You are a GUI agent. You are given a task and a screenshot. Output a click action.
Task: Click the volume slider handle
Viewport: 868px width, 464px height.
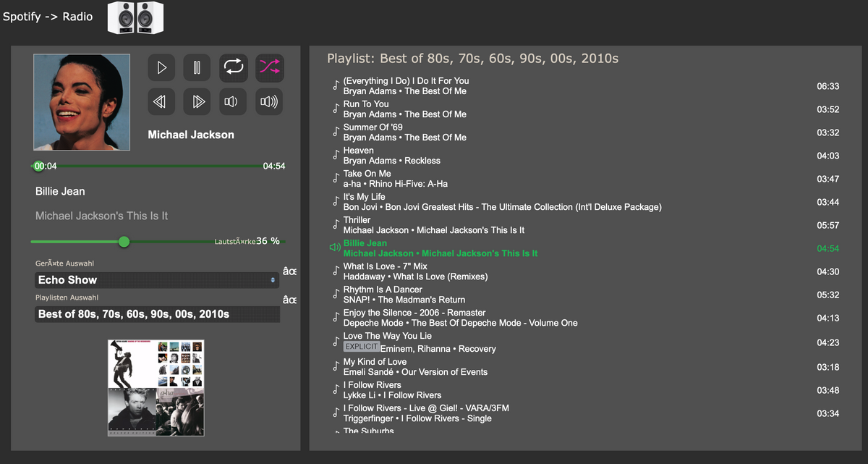coord(124,241)
